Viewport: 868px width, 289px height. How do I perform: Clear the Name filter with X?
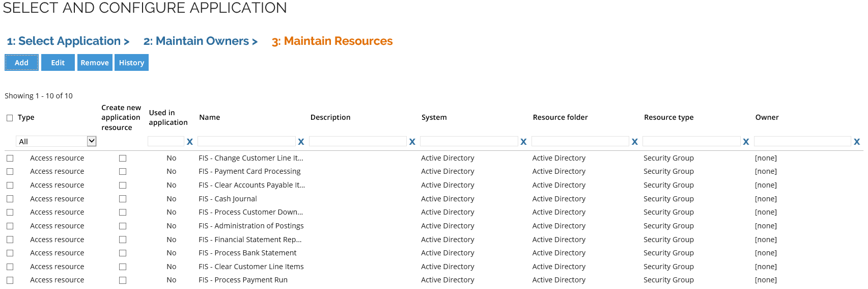301,142
